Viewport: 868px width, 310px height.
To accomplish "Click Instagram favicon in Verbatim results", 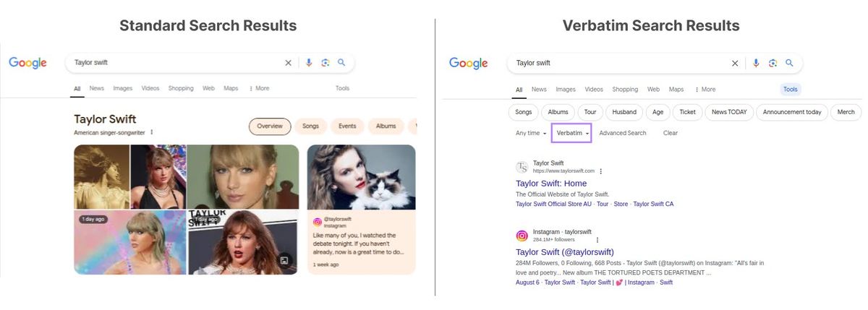I will [522, 236].
